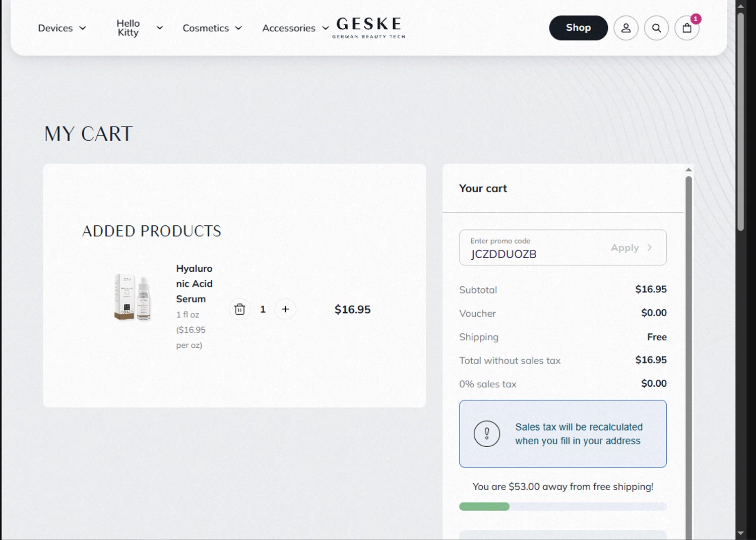Image resolution: width=756 pixels, height=540 pixels.
Task: Remove serum with the trash icon
Action: click(x=240, y=309)
